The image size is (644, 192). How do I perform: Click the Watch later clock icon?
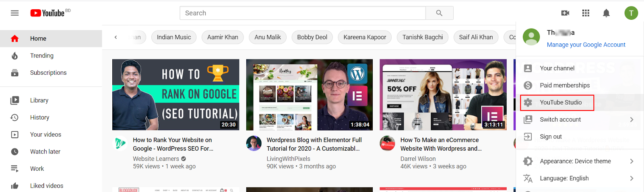[x=15, y=151]
